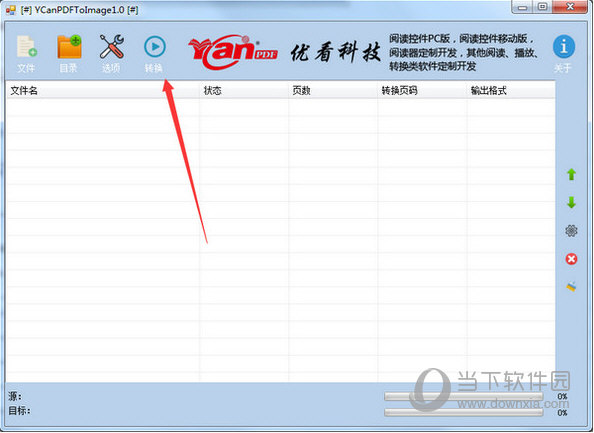This screenshot has height=433, width=594.
Task: Sort by 状态 column header
Action: 244,91
